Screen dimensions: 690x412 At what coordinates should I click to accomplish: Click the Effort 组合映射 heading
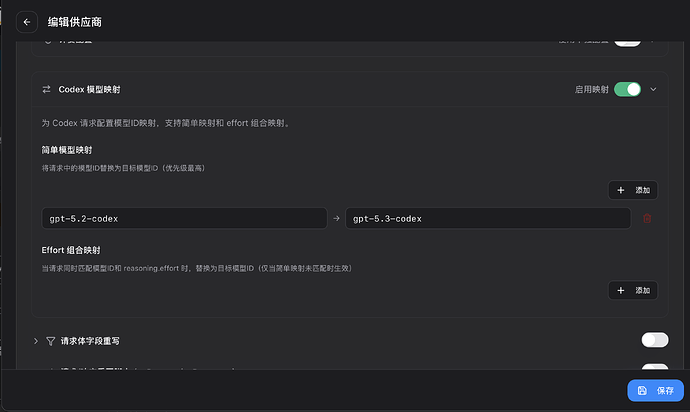[71, 250]
